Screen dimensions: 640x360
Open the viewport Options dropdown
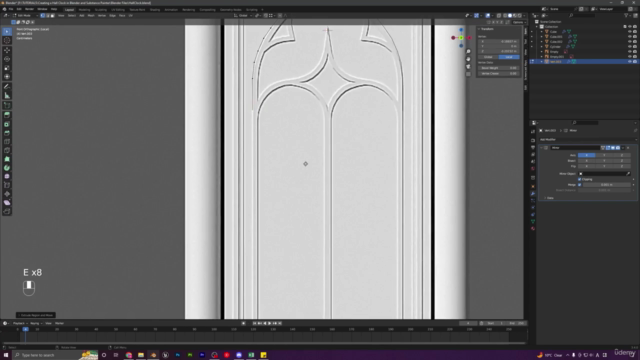click(x=518, y=22)
